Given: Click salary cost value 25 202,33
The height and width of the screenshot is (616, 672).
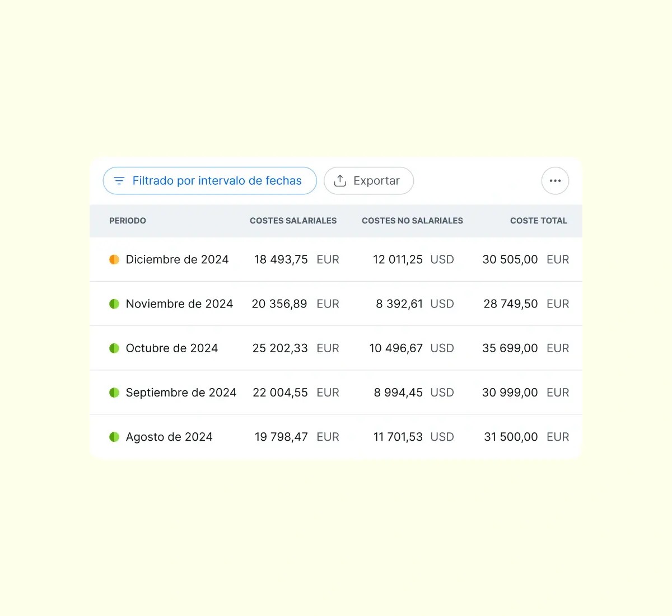Looking at the screenshot, I should [280, 348].
